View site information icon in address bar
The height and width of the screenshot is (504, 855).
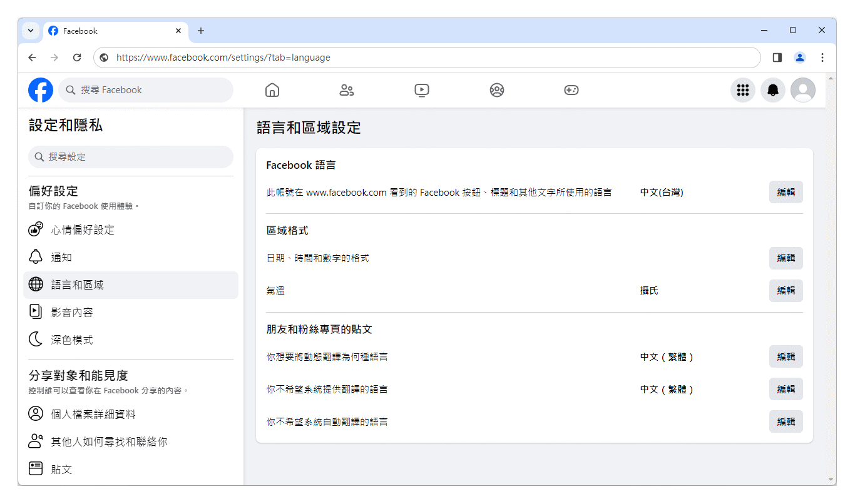[x=105, y=58]
